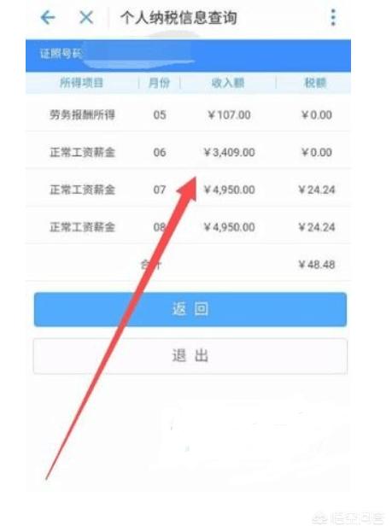Tap the ¥3,409.00 income amount
This screenshot has height=532, width=392.
[230, 152]
